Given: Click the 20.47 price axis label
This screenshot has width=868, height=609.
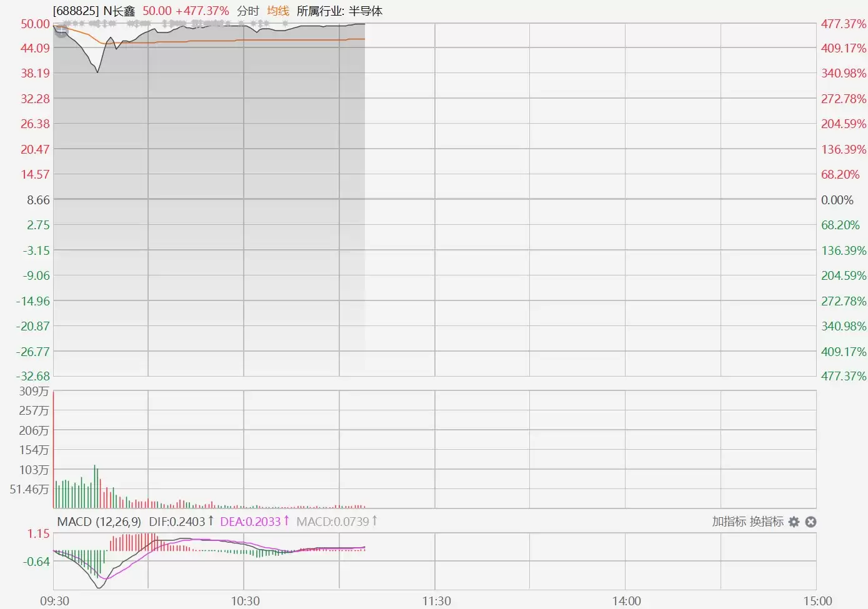Looking at the screenshot, I should point(35,149).
